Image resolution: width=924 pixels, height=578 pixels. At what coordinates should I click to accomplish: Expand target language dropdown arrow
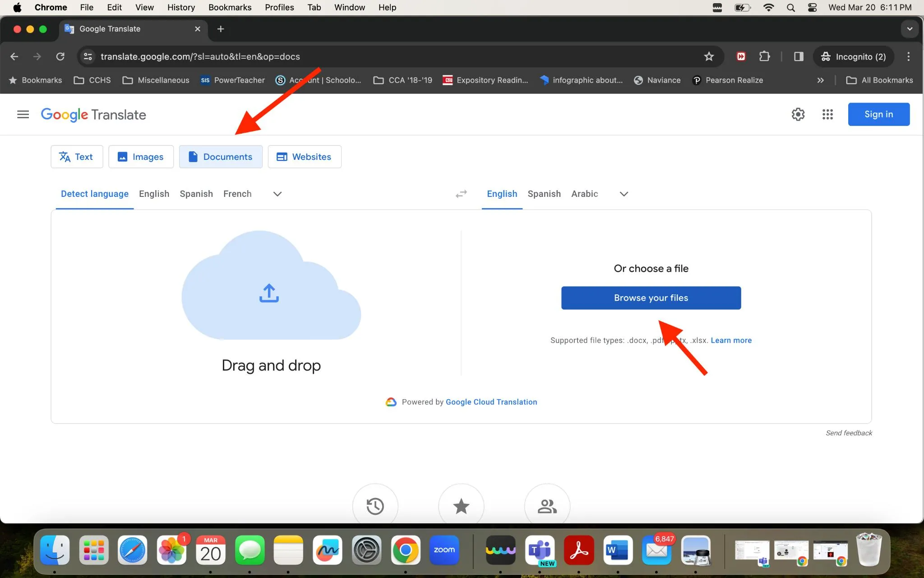[x=623, y=194]
